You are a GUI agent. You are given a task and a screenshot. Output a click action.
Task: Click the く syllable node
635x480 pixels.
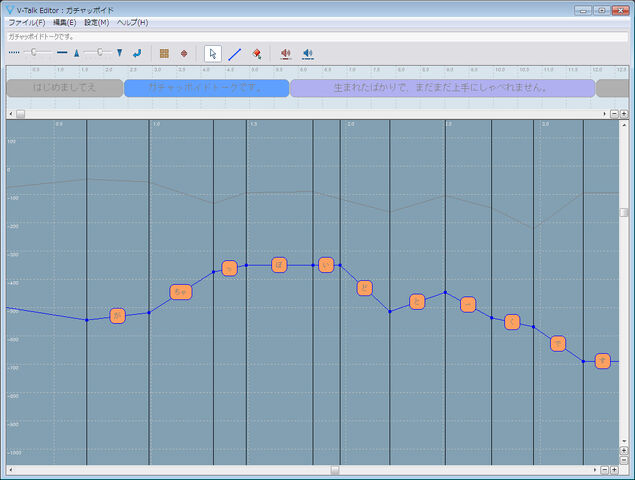[x=512, y=322]
